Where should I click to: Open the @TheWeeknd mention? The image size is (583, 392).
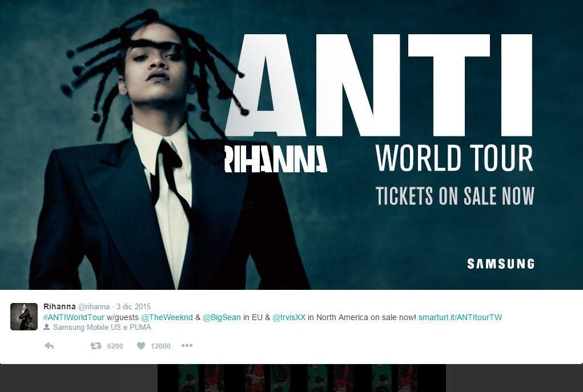[x=167, y=317]
